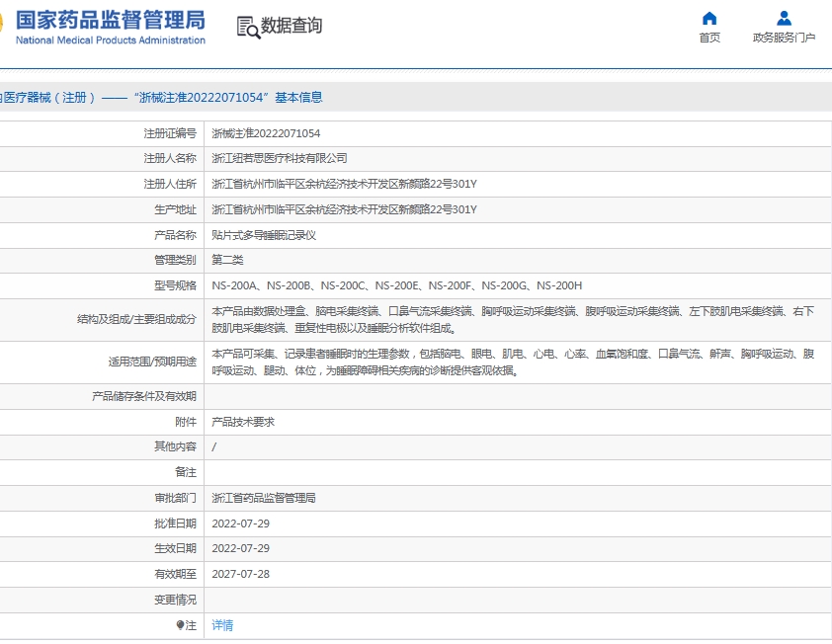832x644 pixels.
Task: Click the 数据查询 search document icon
Action: tap(248, 27)
